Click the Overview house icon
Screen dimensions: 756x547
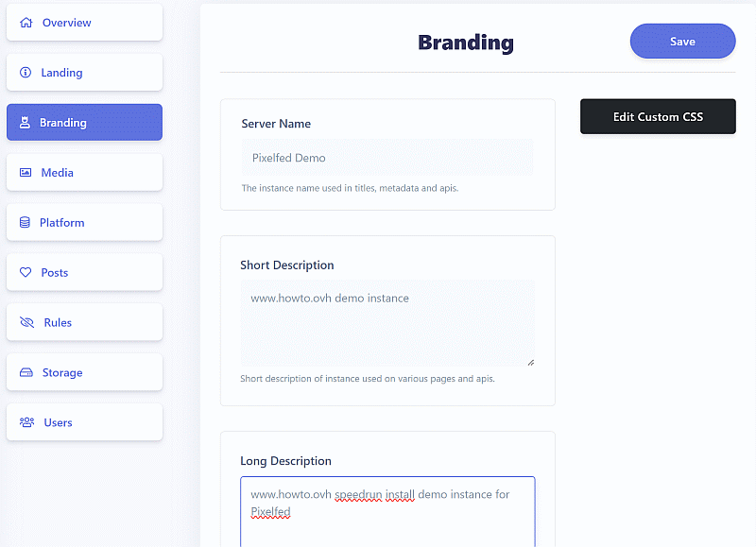click(26, 23)
